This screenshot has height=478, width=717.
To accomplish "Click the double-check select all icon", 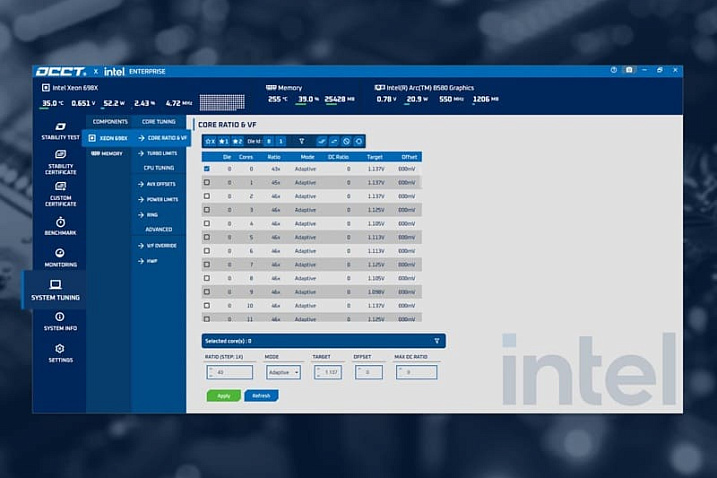I will [322, 141].
